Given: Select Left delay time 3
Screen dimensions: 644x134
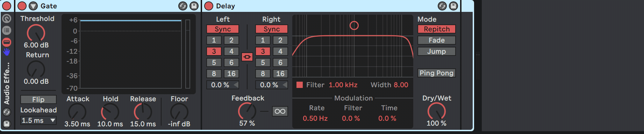Looking at the screenshot, I should coord(214,51).
